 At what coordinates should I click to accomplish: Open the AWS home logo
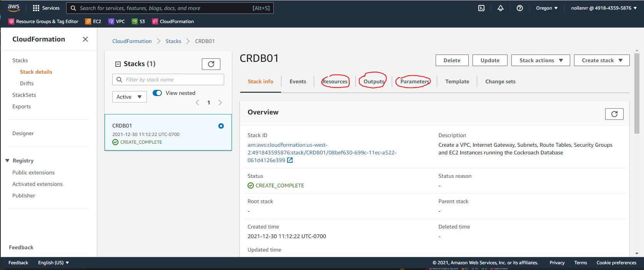13,8
